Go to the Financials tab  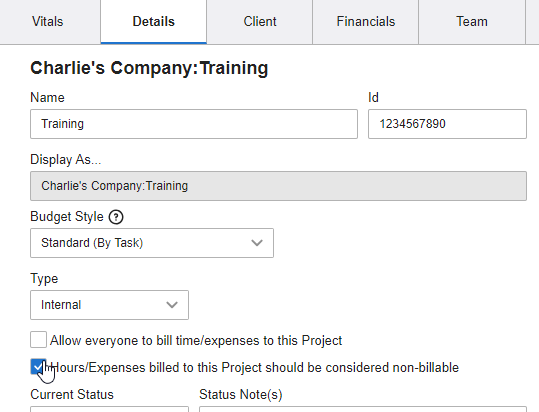click(366, 22)
